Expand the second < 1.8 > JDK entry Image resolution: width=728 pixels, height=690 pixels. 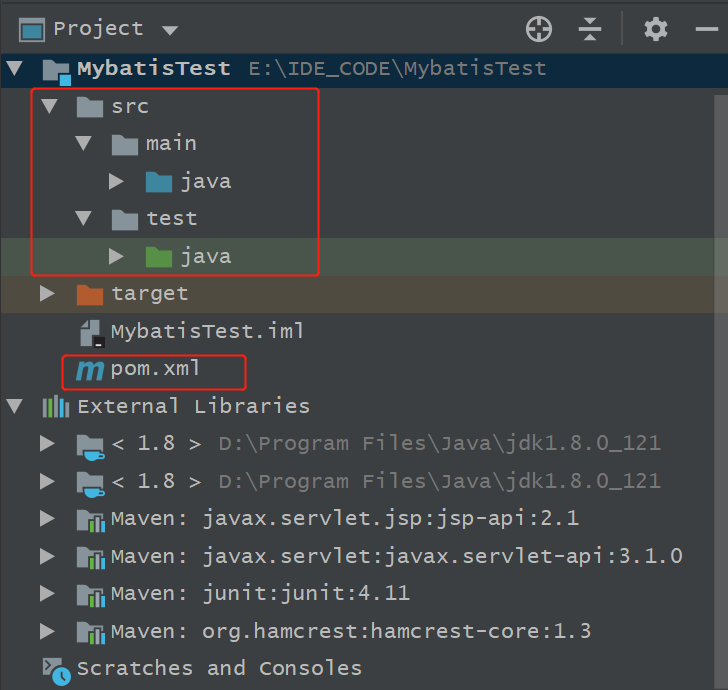coord(47,482)
